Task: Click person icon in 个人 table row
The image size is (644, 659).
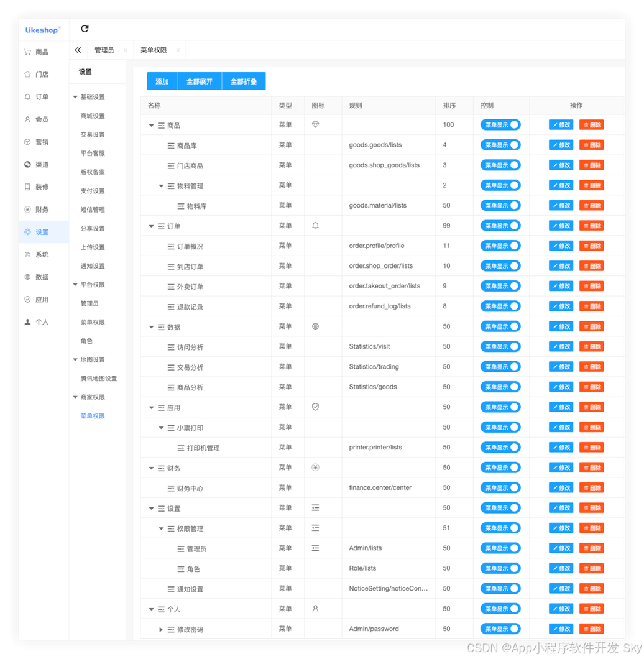Action: pyautogui.click(x=315, y=609)
